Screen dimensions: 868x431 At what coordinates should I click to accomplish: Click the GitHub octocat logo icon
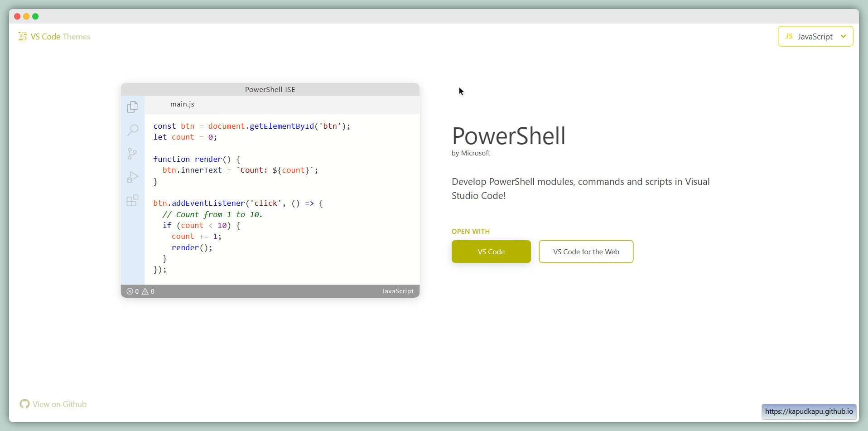pyautogui.click(x=24, y=404)
